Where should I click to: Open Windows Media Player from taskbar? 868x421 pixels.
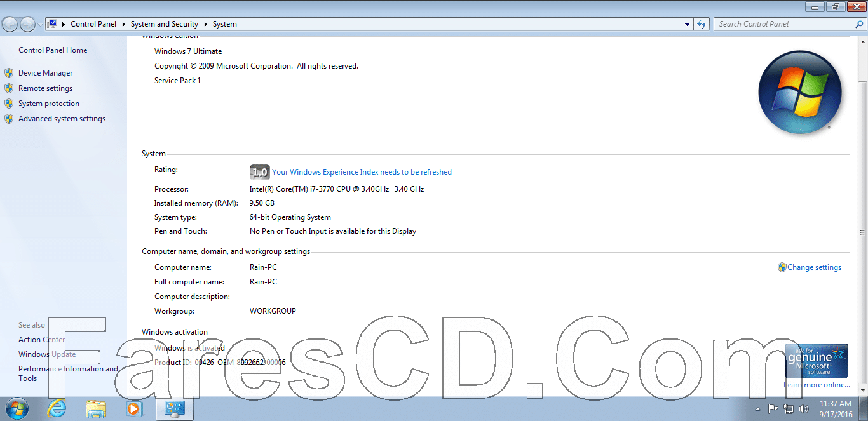point(135,408)
